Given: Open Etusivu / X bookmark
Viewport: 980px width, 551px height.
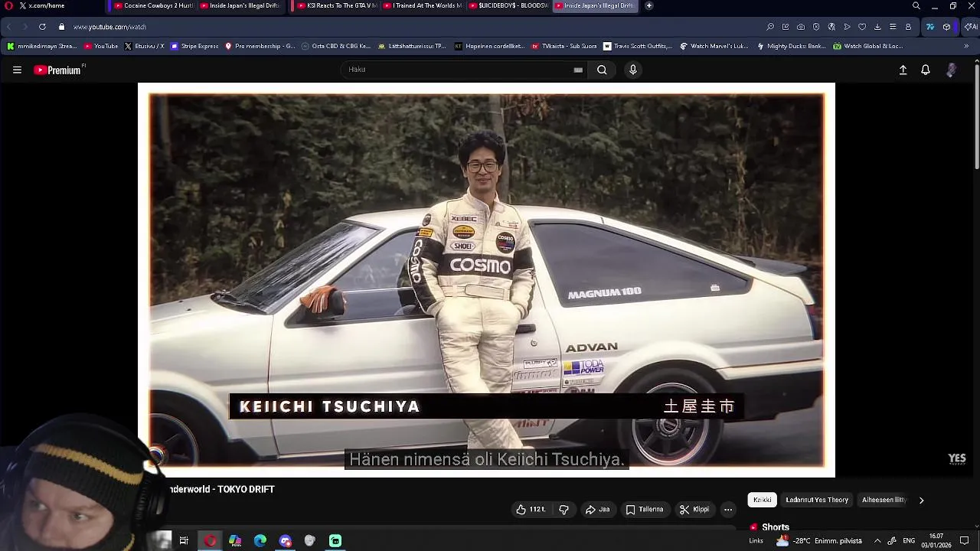Looking at the screenshot, I should coord(144,46).
